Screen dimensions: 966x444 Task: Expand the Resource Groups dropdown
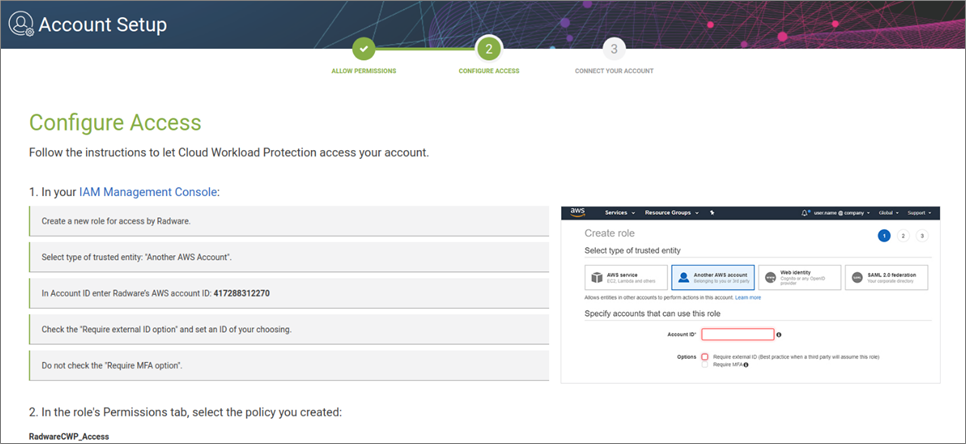click(x=672, y=212)
